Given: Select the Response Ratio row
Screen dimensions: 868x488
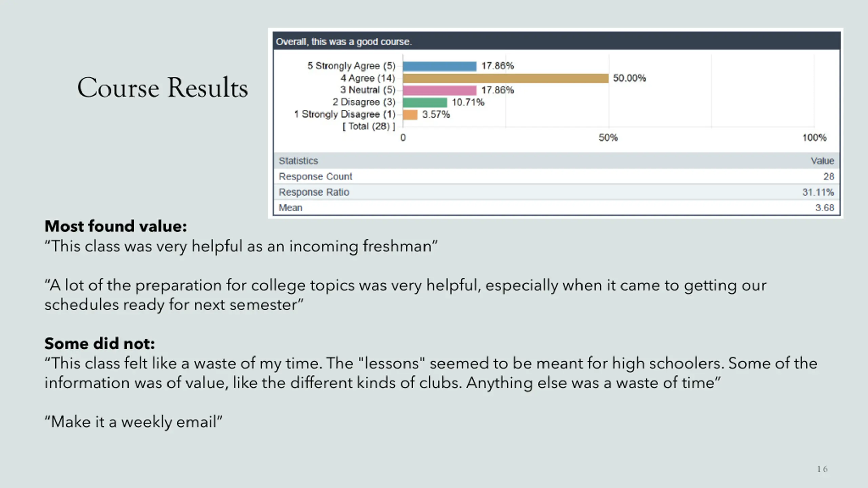Looking at the screenshot, I should click(x=556, y=192).
